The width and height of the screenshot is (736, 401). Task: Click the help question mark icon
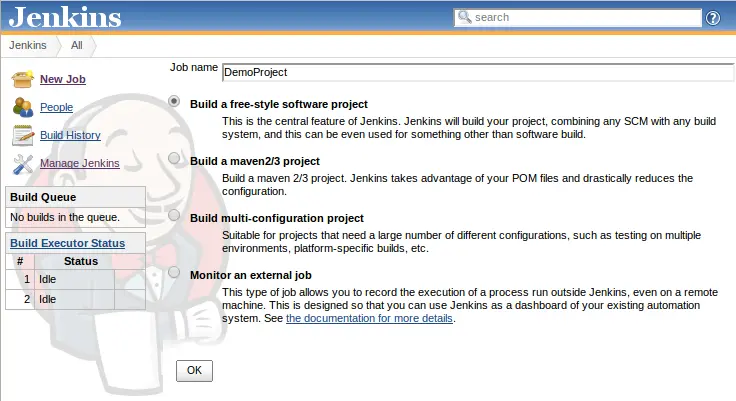(713, 18)
